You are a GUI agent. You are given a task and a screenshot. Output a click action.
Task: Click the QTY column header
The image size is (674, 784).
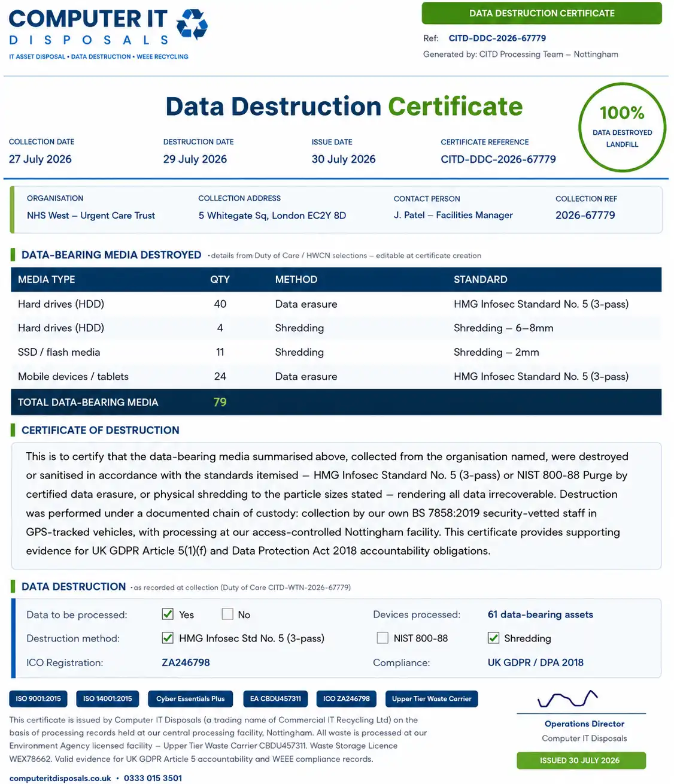[x=220, y=280]
